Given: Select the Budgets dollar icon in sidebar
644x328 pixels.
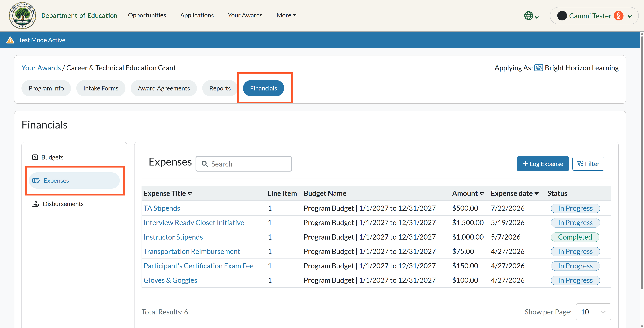Looking at the screenshot, I should click(x=35, y=157).
